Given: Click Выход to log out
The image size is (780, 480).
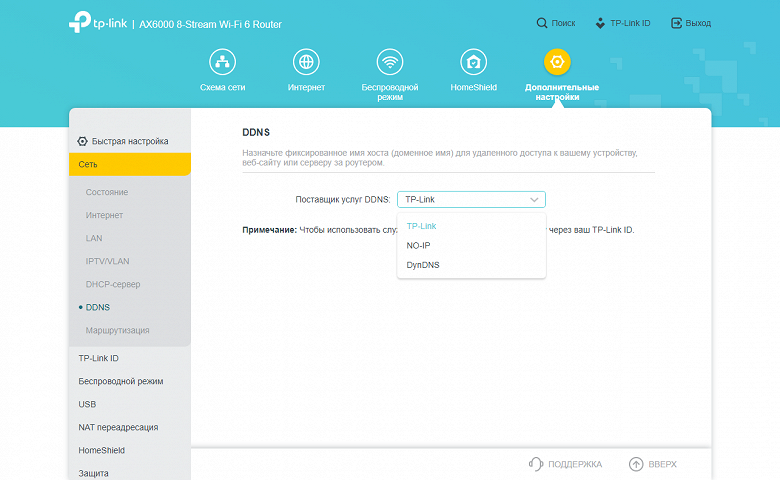Looking at the screenshot, I should coord(698,23).
